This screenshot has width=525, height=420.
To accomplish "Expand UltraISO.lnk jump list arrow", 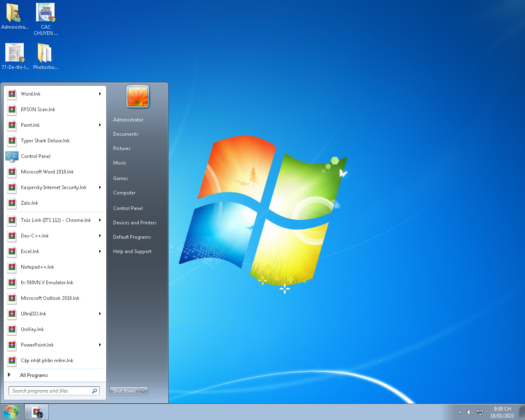I will coord(100,314).
